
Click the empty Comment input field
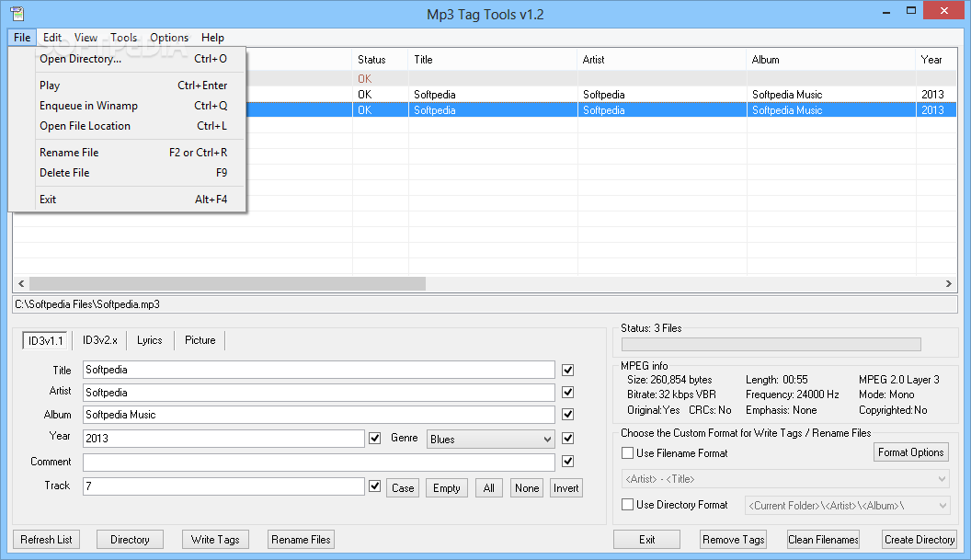pos(319,463)
